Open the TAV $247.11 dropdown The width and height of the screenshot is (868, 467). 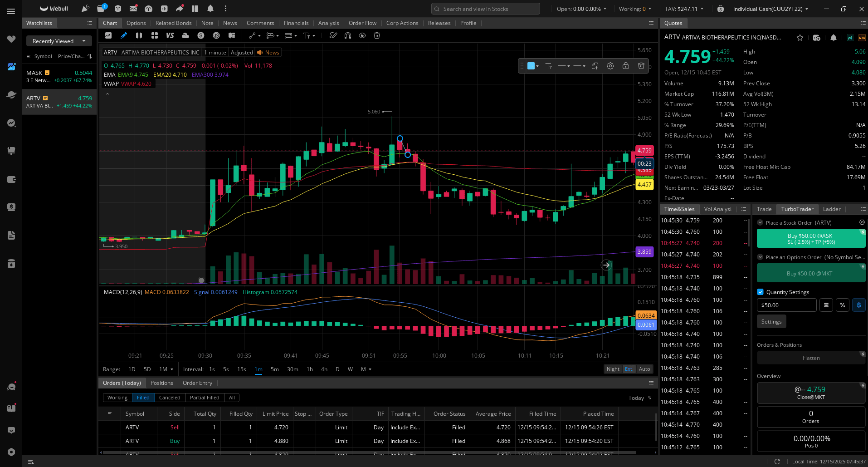684,9
